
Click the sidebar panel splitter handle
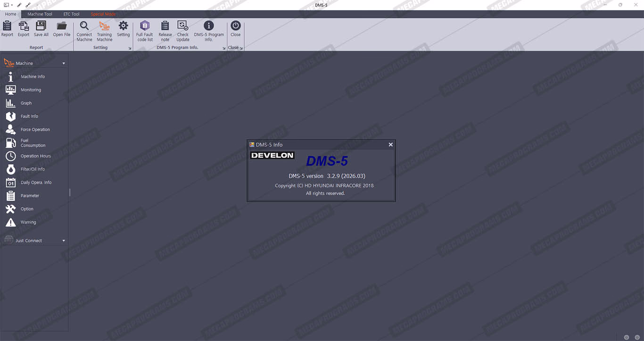pos(70,192)
